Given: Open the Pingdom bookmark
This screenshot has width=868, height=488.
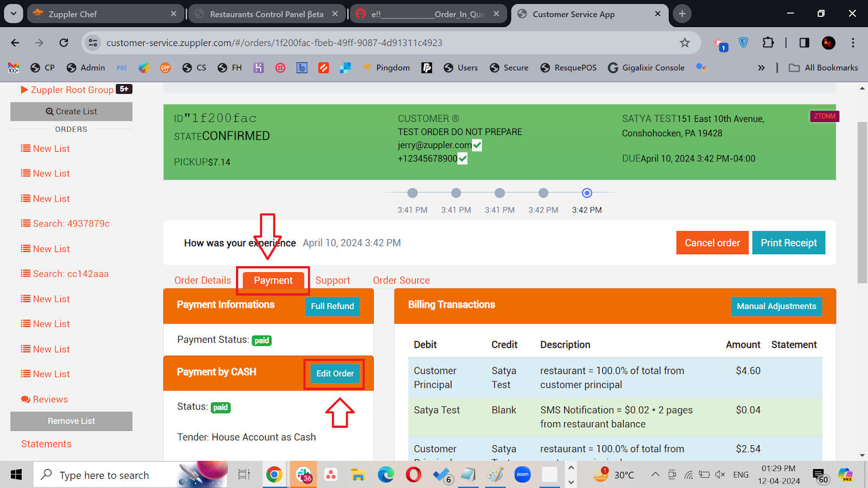Looking at the screenshot, I should point(386,68).
